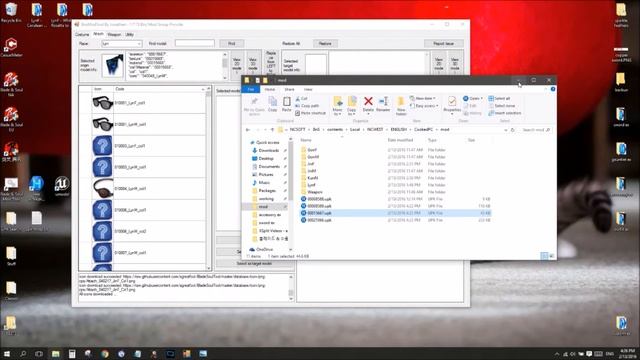Switch to Costume tab in mod tool
Viewport: 640px width, 360px height.
coord(82,35)
